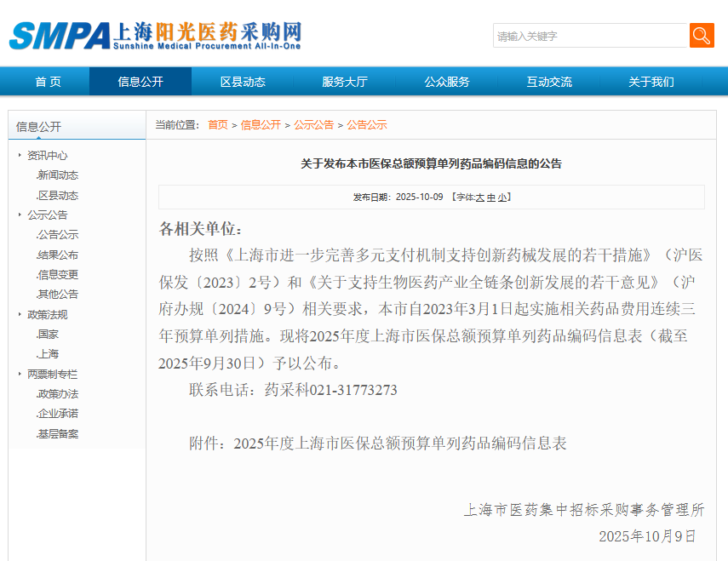Open the 区县动态 navigation tab
The width and height of the screenshot is (728, 561).
(x=243, y=82)
